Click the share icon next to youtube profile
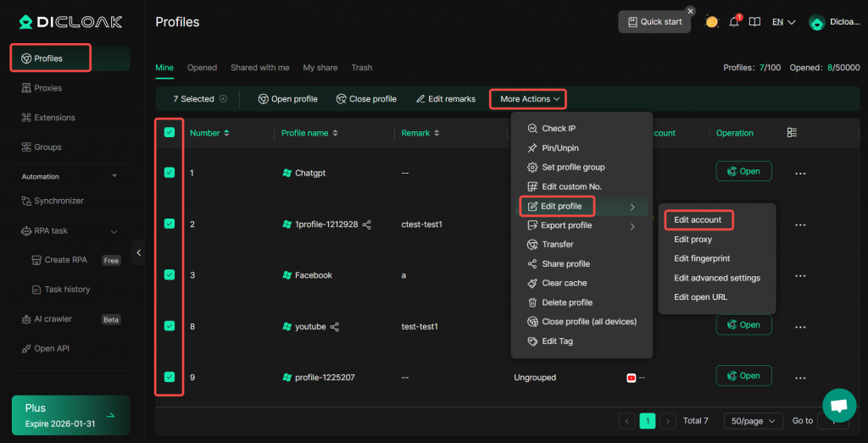The image size is (868, 443). tap(335, 326)
